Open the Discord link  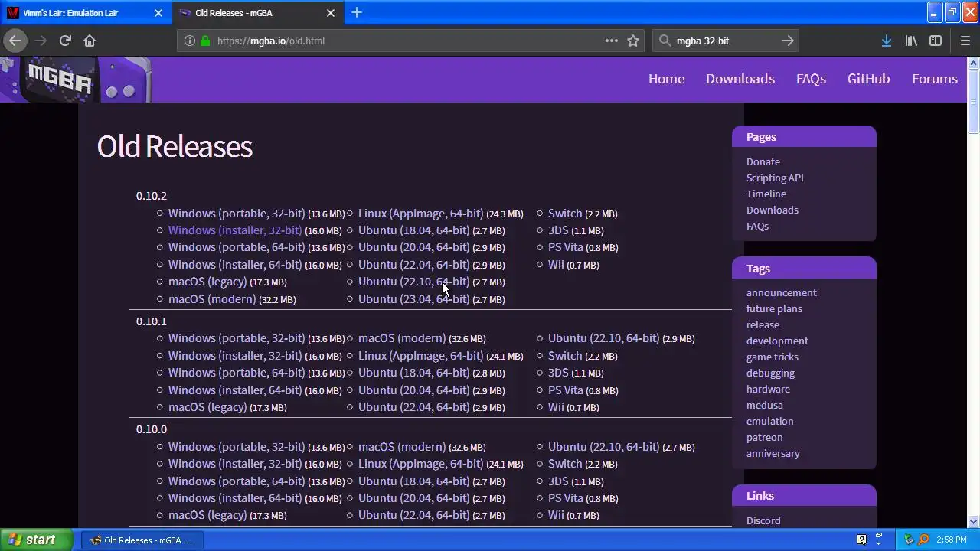pyautogui.click(x=763, y=520)
